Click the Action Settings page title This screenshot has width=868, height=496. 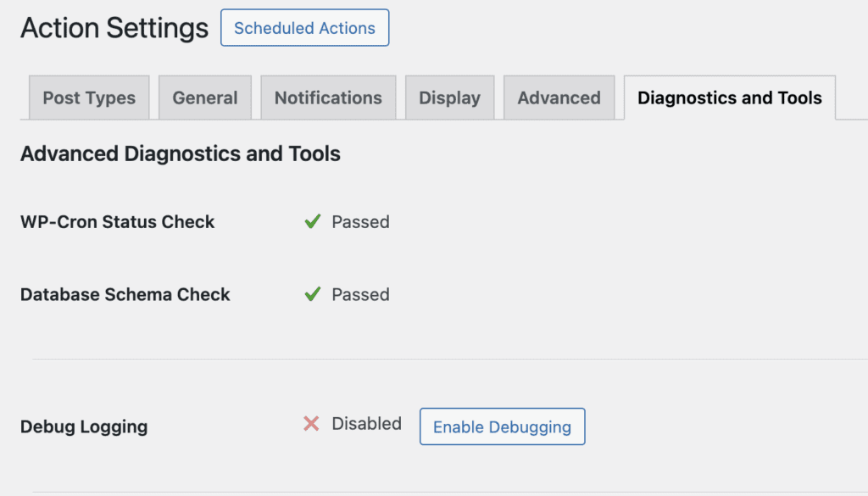114,28
